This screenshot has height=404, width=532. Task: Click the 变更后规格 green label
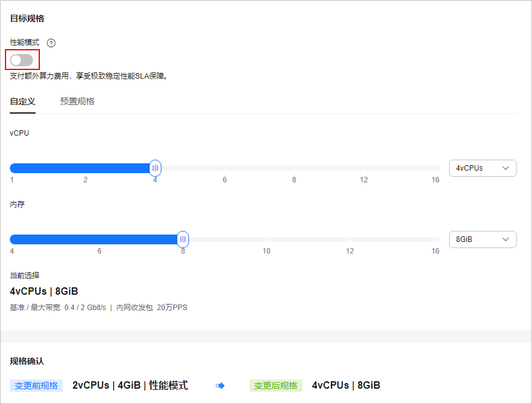coord(276,386)
